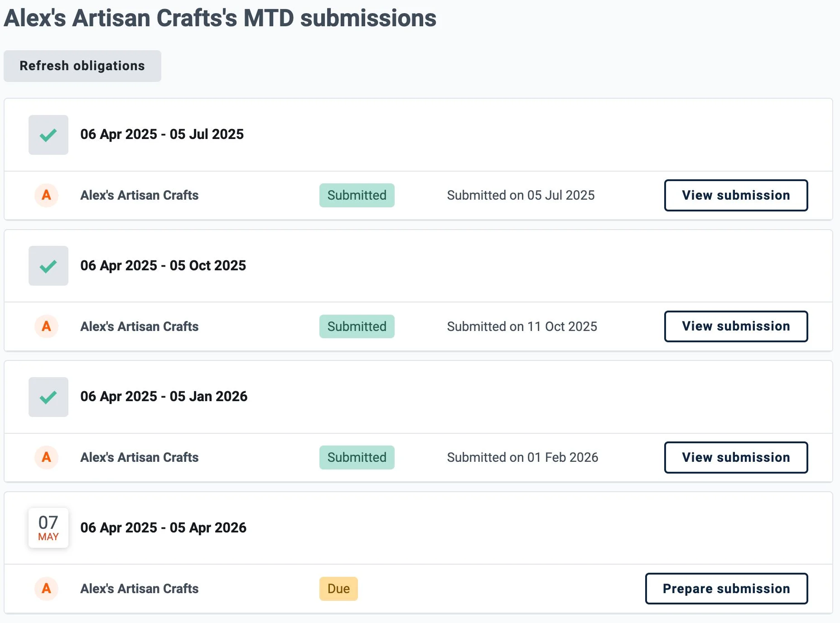The height and width of the screenshot is (623, 840).
Task: Click the Submitted badge in the Jan 2026 row
Action: point(357,457)
